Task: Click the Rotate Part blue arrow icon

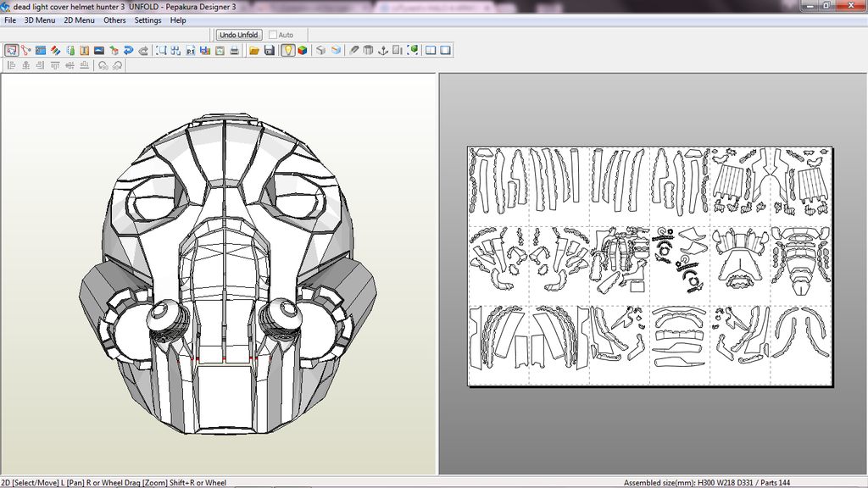Action: pos(127,51)
